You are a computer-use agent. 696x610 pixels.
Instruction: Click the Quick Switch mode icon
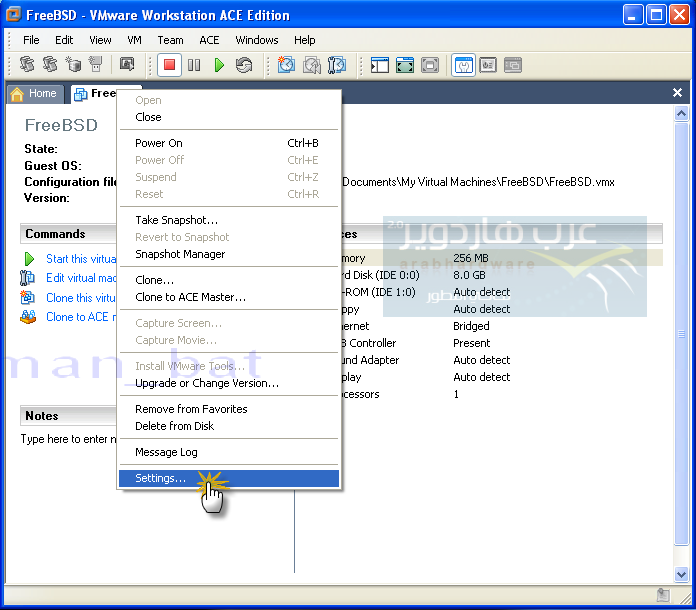click(430, 65)
